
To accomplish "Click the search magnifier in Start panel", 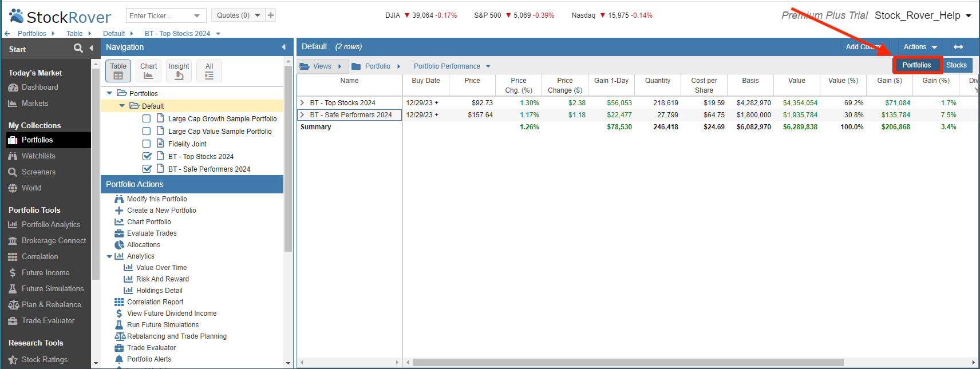I will (78, 49).
